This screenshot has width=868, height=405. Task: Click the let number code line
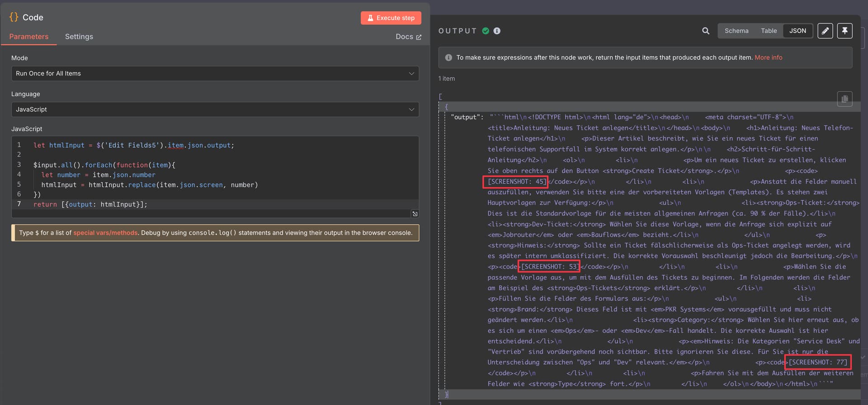[x=98, y=175]
